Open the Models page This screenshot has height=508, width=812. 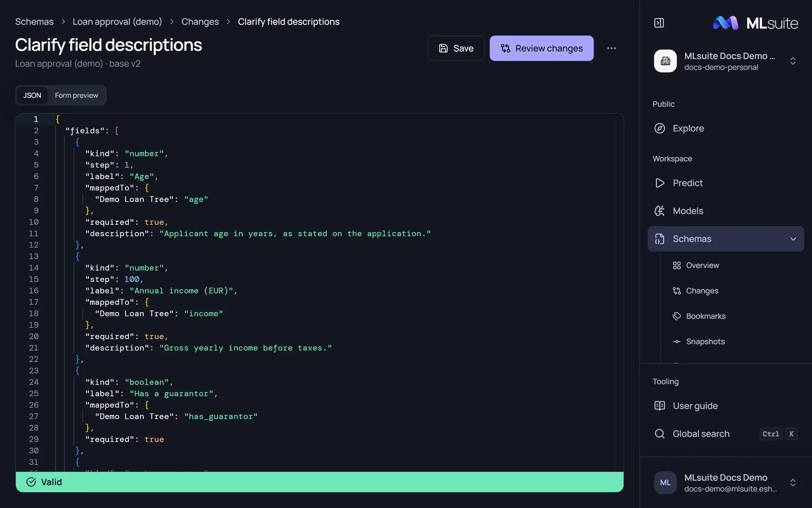coord(726,211)
